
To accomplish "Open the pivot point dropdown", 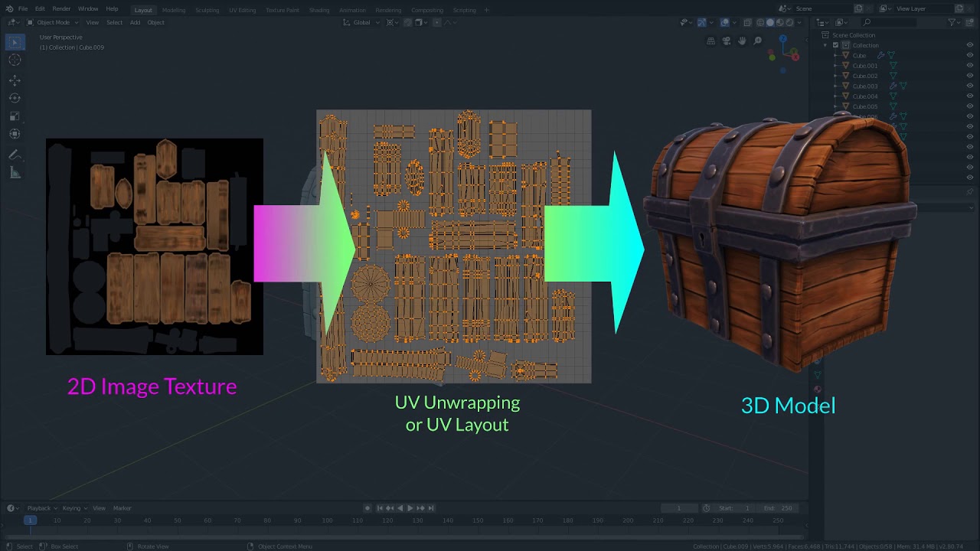I will [392, 22].
